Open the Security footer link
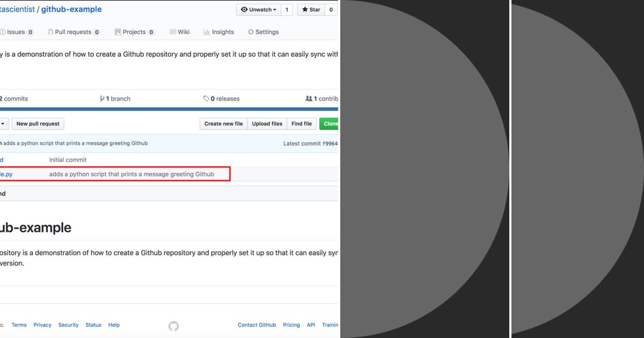Viewport: 644px width, 338px height. tap(68, 325)
